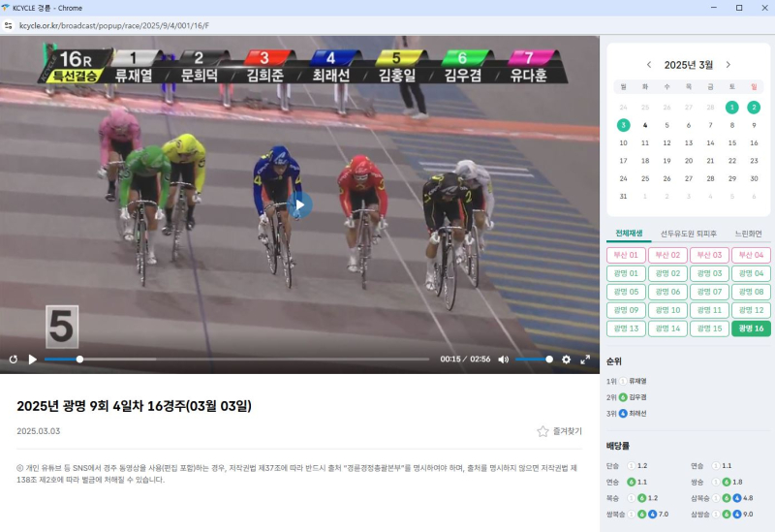
Task: Go to previous month in the calendar
Action: (x=649, y=65)
